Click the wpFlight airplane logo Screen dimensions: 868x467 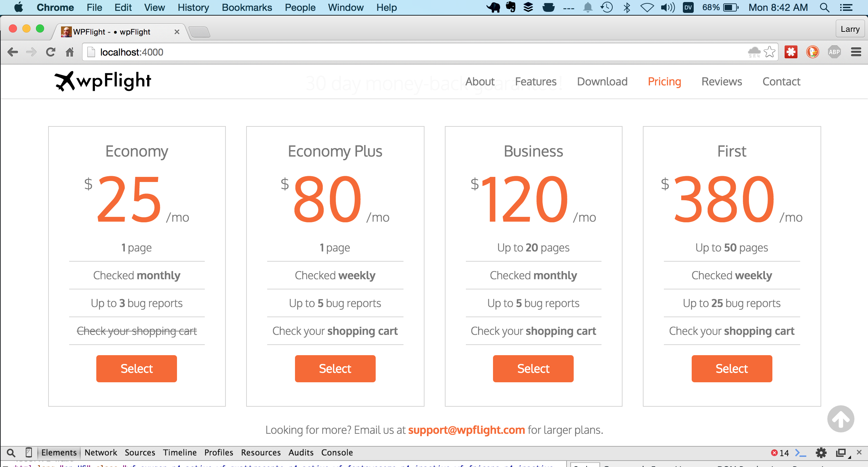coord(65,81)
